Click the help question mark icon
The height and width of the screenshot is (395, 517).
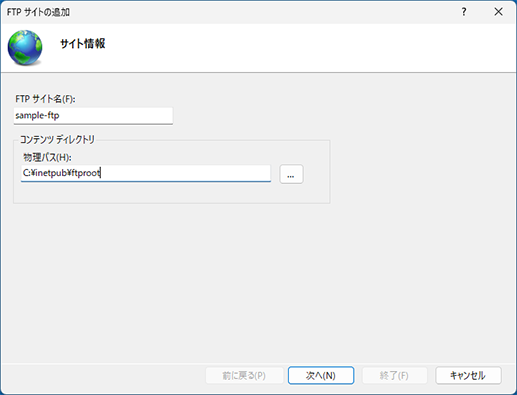pyautogui.click(x=464, y=12)
